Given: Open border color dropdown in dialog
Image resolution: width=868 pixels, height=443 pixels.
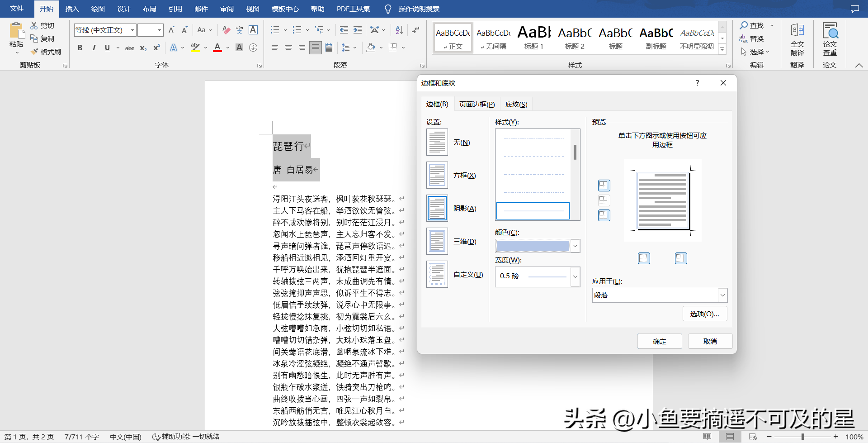Looking at the screenshot, I should pyautogui.click(x=575, y=246).
